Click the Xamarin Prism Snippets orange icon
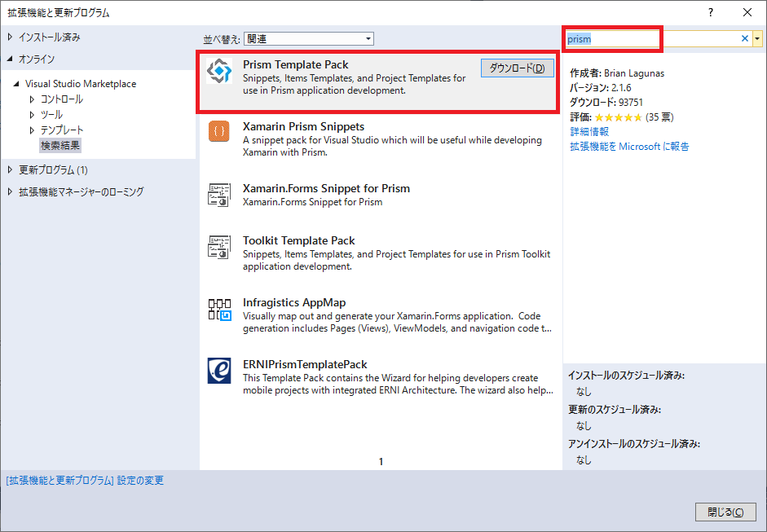Image resolution: width=767 pixels, height=532 pixels. [218, 131]
